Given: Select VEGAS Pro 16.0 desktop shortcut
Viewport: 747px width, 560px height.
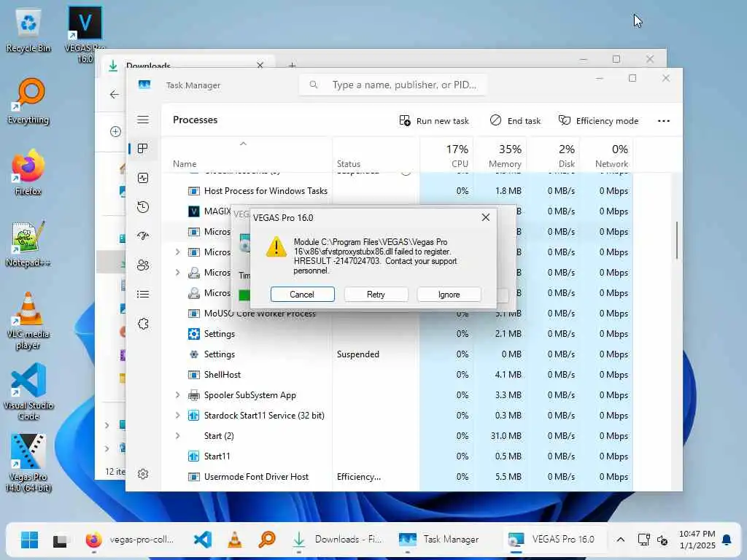Looking at the screenshot, I should pyautogui.click(x=85, y=34).
